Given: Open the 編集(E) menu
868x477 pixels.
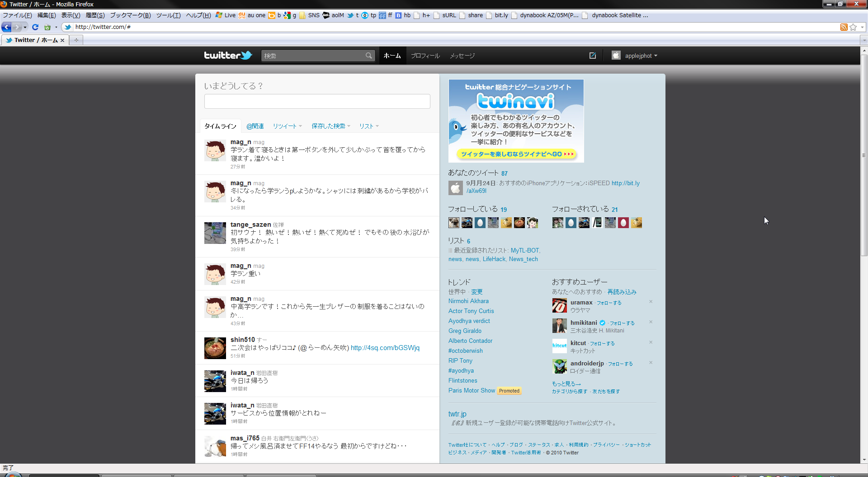Looking at the screenshot, I should pyautogui.click(x=47, y=15).
